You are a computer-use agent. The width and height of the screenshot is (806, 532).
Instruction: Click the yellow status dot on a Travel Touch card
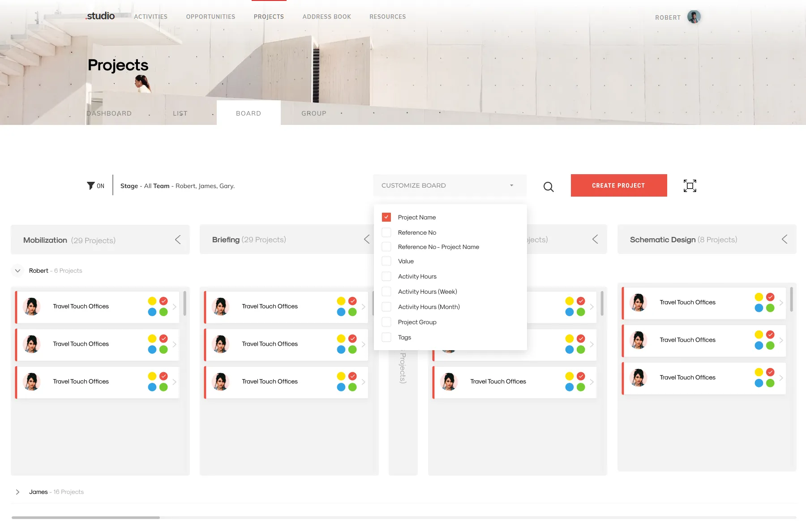tap(152, 300)
